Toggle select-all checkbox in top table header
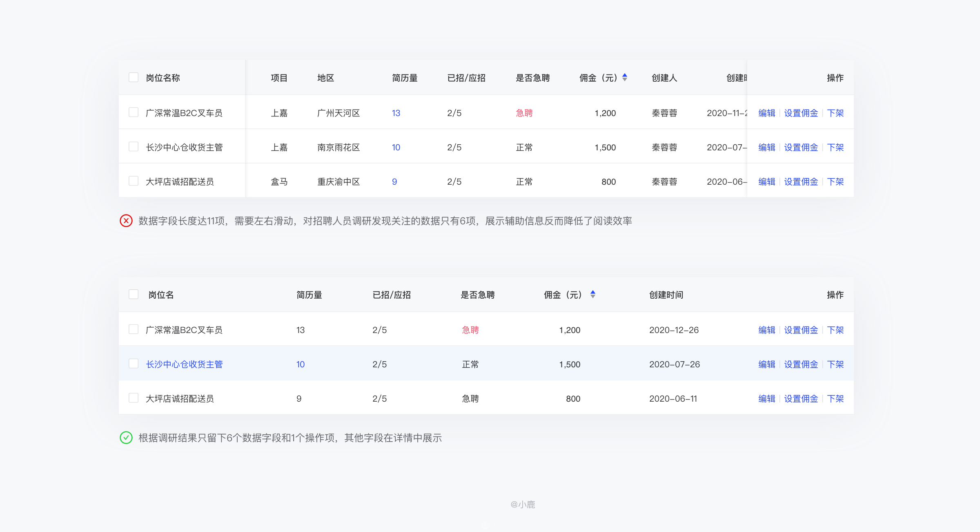Viewport: 980px width, 532px height. click(134, 77)
